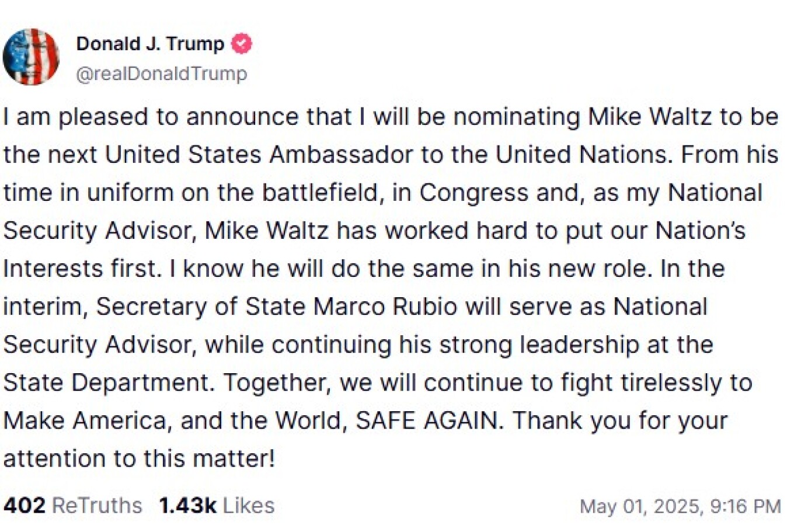
Task: Click the @realDonaldTrump handle
Action: (162, 74)
